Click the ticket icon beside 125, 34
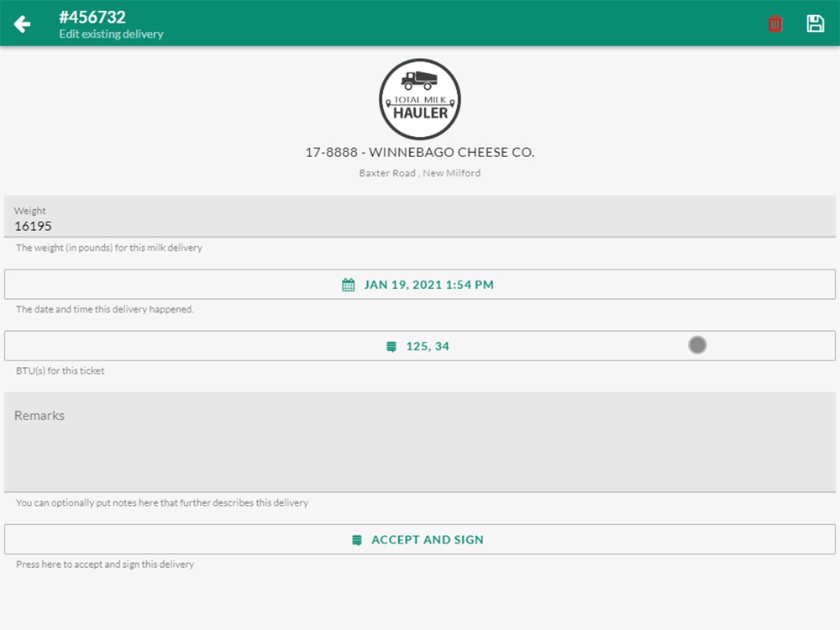The height and width of the screenshot is (630, 840). 391,347
